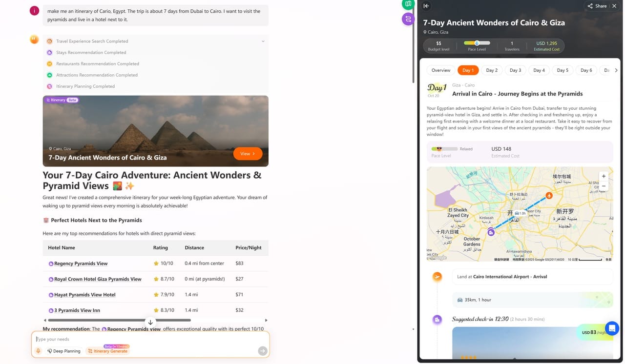Collapse the itinerary panel with back arrow

point(426,6)
